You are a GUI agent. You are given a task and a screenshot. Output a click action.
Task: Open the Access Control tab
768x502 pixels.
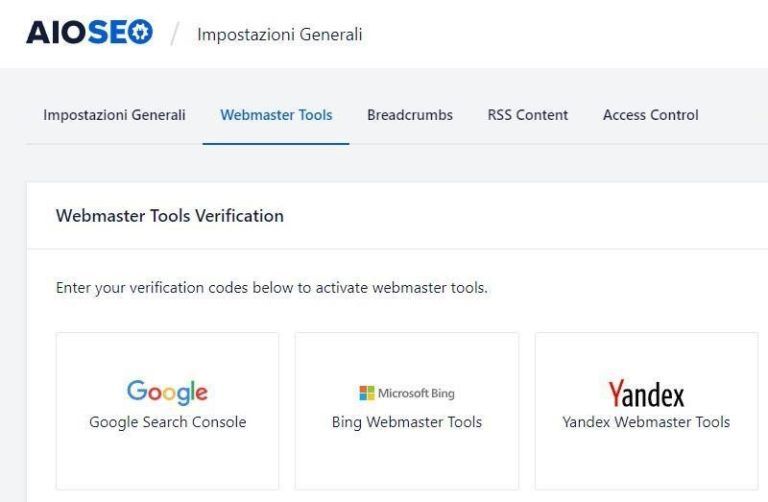click(650, 115)
